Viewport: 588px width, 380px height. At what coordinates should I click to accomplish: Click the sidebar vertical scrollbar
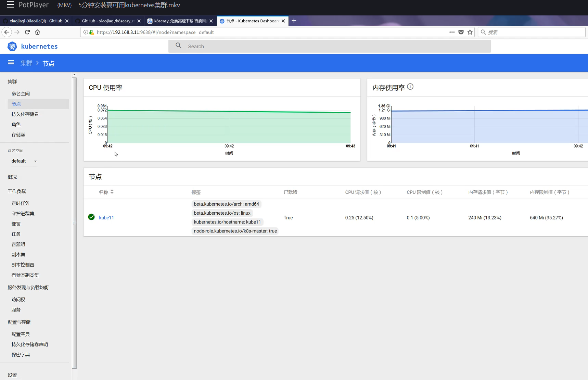[74, 223]
